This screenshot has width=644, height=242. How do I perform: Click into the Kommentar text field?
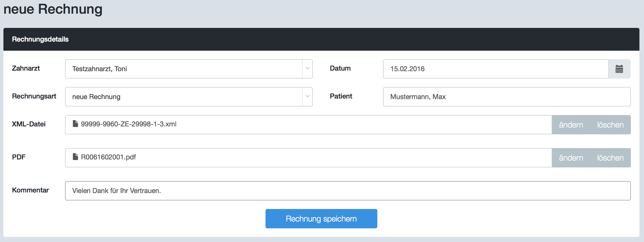347,191
